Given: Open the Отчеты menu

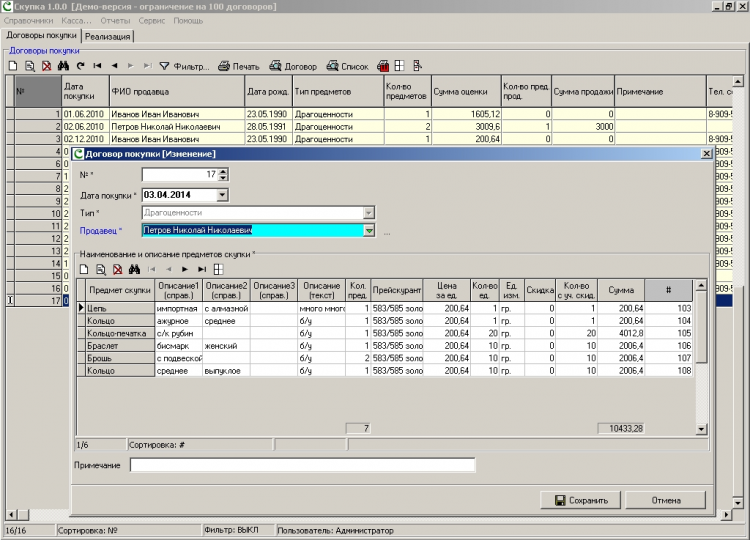Looking at the screenshot, I should click(116, 20).
